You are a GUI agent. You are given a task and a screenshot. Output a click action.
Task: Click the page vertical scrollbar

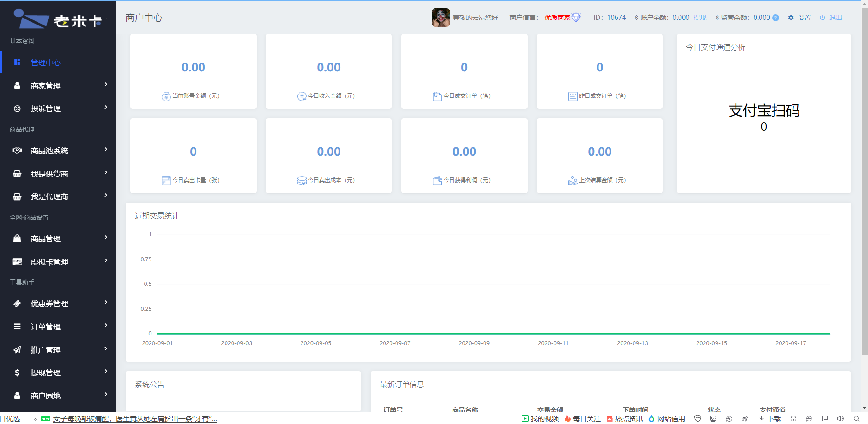tap(864, 185)
